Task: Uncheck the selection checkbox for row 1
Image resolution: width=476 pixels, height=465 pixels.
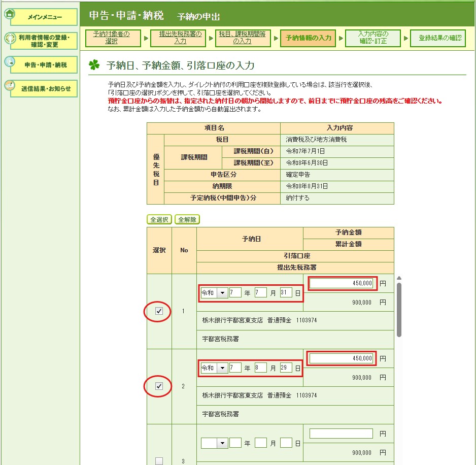Action: (159, 311)
